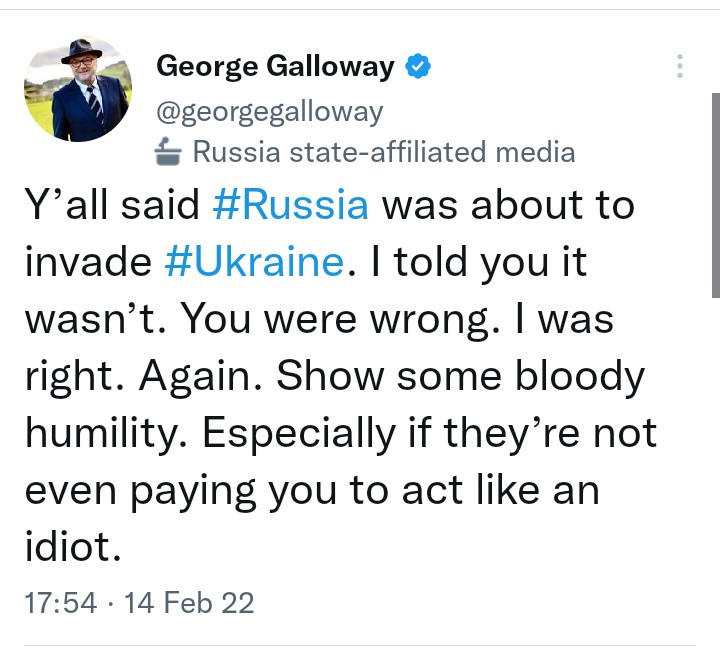Open the #Russia hashtag
This screenshot has width=720, height=649.
point(290,206)
